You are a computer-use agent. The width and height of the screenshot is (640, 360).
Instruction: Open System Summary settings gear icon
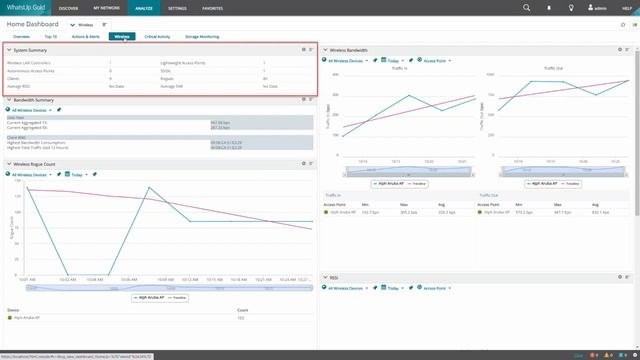(304, 50)
